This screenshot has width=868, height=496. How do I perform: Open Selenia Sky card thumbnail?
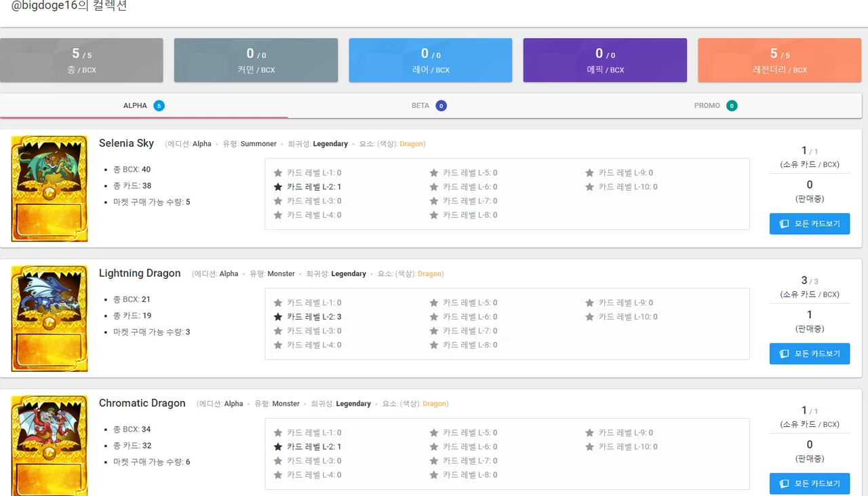[50, 189]
